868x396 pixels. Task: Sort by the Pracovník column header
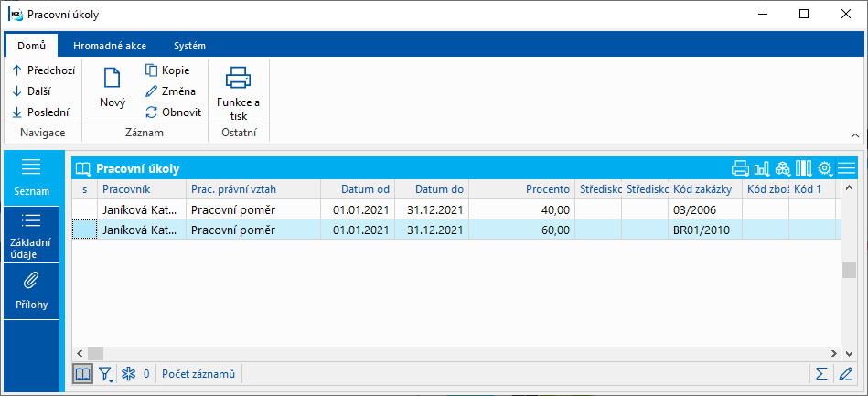coord(143,189)
